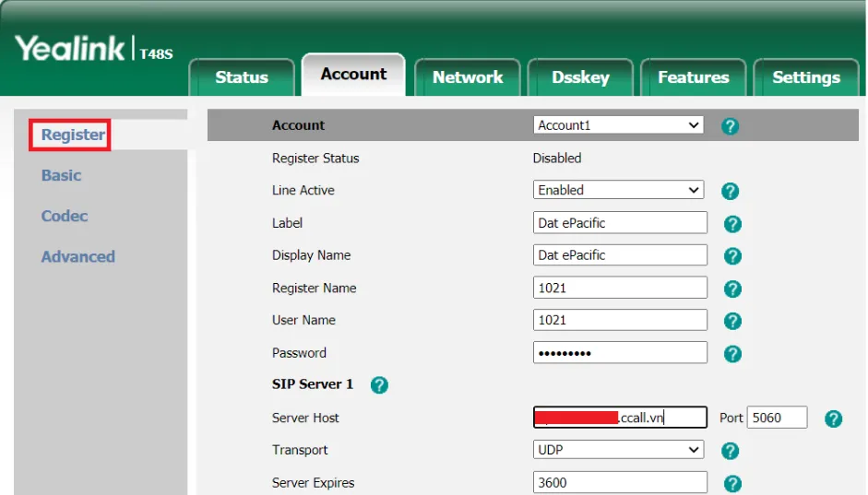This screenshot has width=868, height=495.
Task: Focus the User Name field showing 1021
Action: (620, 320)
